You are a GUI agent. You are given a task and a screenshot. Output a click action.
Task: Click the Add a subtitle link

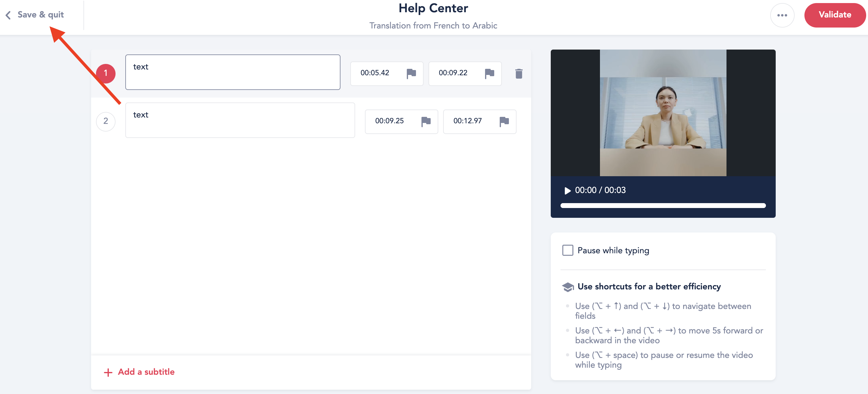coord(146,372)
